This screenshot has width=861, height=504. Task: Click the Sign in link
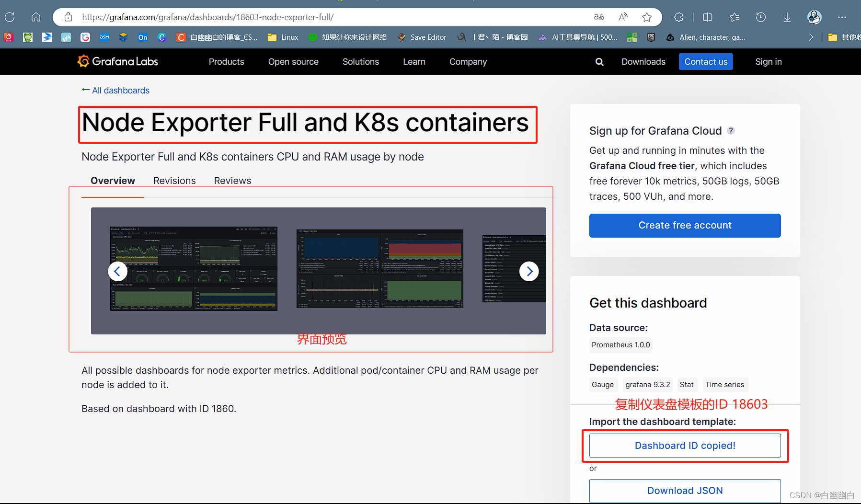click(768, 62)
